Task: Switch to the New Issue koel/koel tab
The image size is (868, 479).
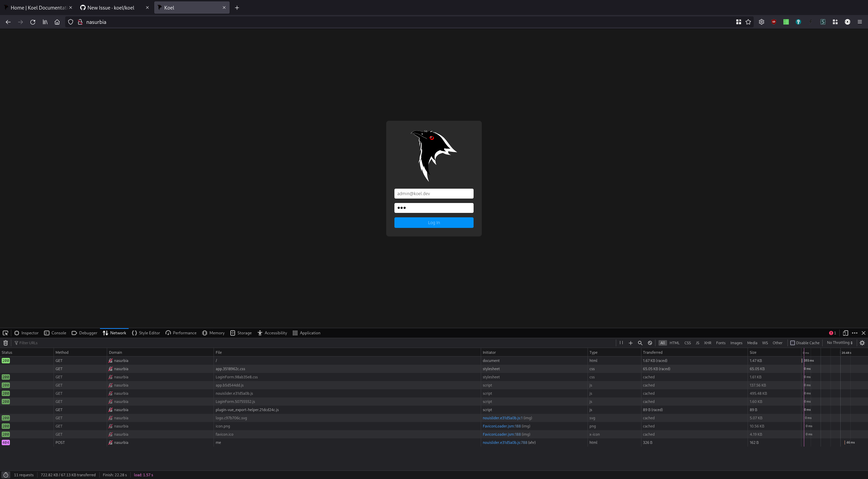Action: [111, 8]
